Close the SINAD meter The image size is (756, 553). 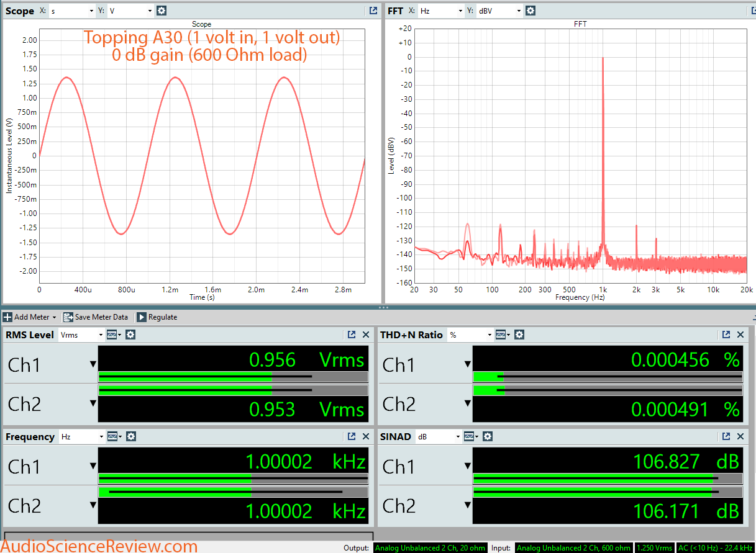coord(740,436)
